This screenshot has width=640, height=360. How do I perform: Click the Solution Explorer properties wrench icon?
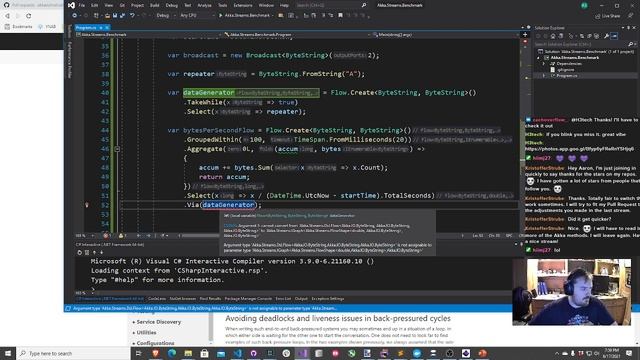coord(606,36)
